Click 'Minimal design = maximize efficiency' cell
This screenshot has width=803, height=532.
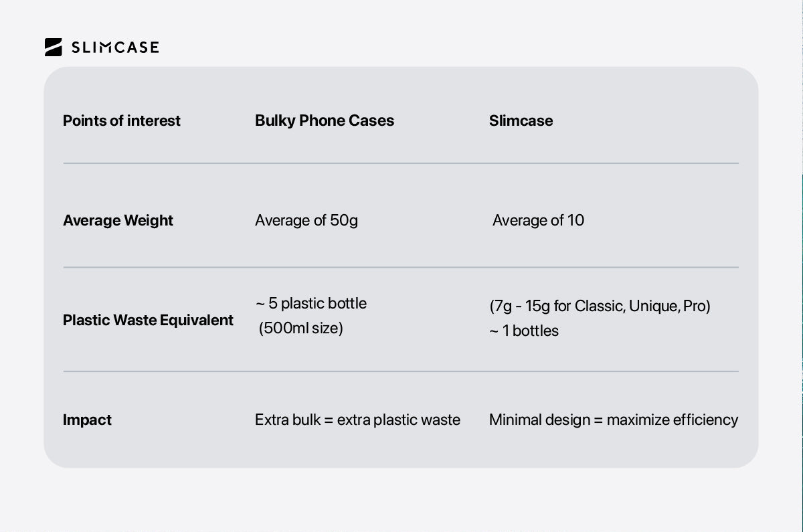(614, 420)
